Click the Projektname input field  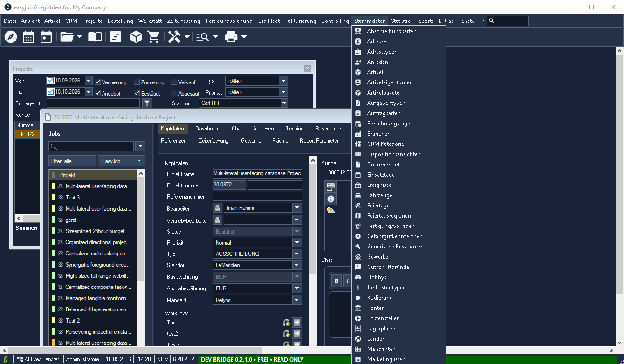click(x=257, y=173)
